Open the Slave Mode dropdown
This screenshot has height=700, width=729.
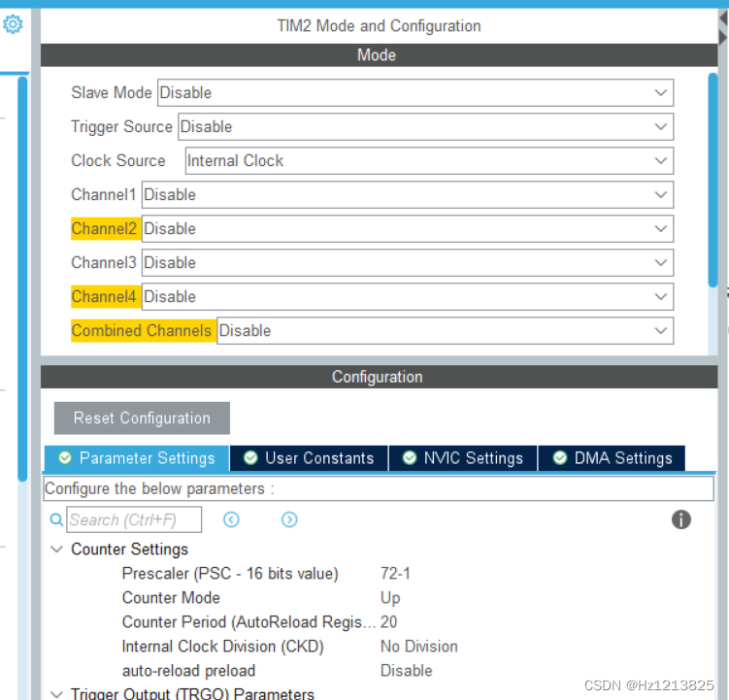415,92
